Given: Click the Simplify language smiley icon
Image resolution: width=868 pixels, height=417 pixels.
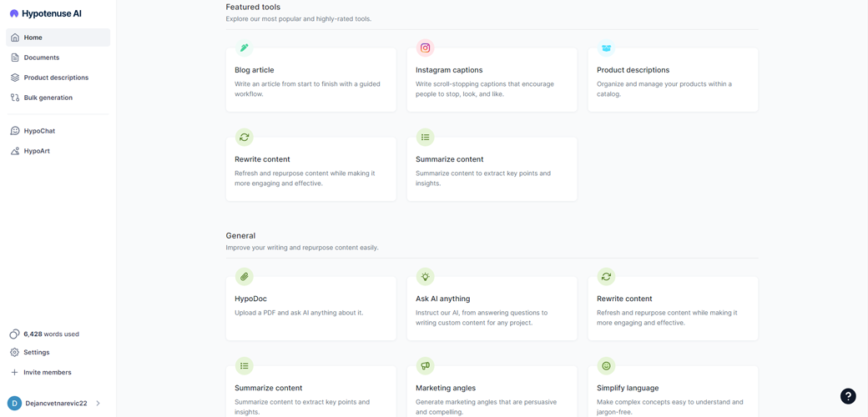Looking at the screenshot, I should pyautogui.click(x=606, y=365).
